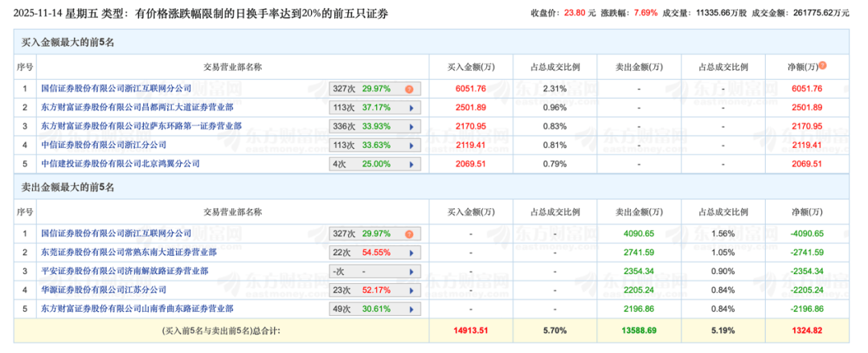Viewport: 868px width, 353px height.
Task: Click the 4090.65 sell amount in 卖出金额(万) column
Action: 638,233
